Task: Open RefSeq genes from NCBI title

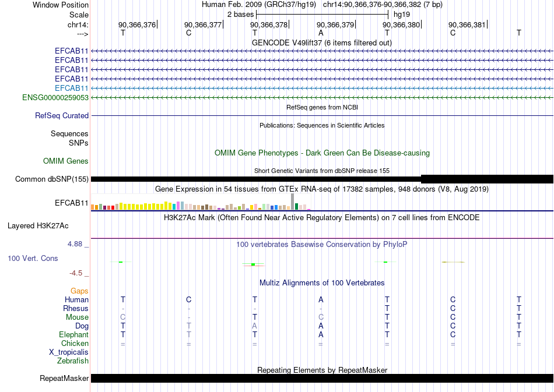Action: coord(322,107)
